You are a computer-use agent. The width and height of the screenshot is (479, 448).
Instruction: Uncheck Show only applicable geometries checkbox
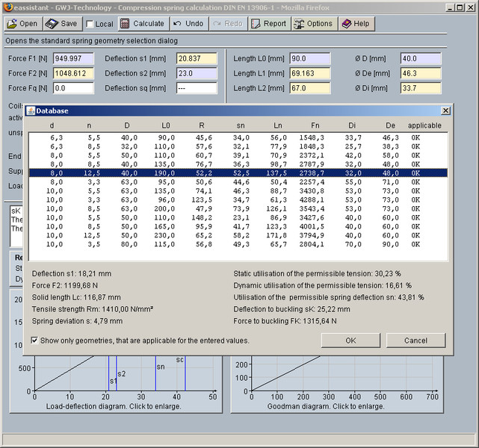pos(35,340)
